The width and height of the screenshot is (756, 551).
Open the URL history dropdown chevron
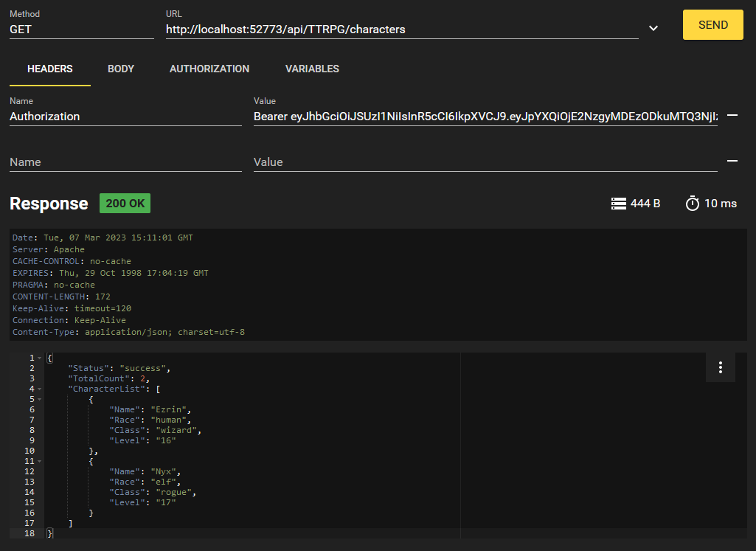coord(653,28)
